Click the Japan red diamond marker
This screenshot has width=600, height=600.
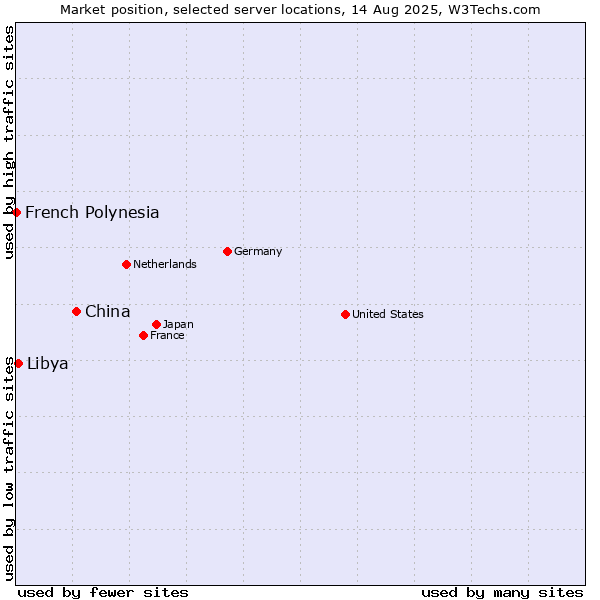(x=157, y=324)
